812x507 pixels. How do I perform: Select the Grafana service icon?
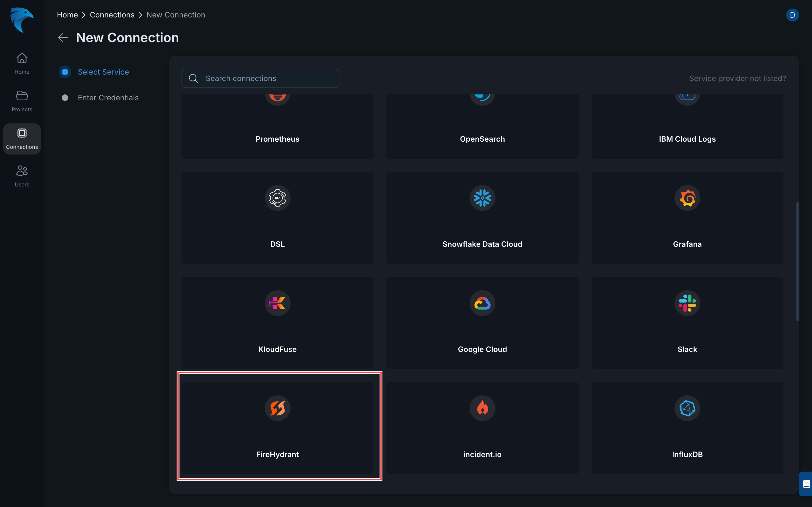[687, 198]
